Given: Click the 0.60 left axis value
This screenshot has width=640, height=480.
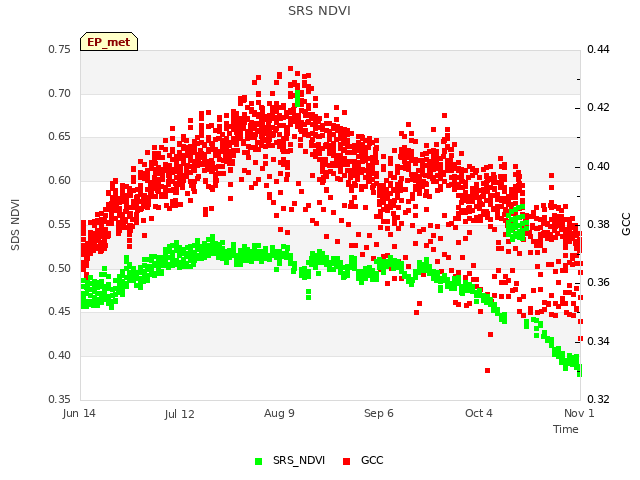Looking at the screenshot, I should point(60,180).
